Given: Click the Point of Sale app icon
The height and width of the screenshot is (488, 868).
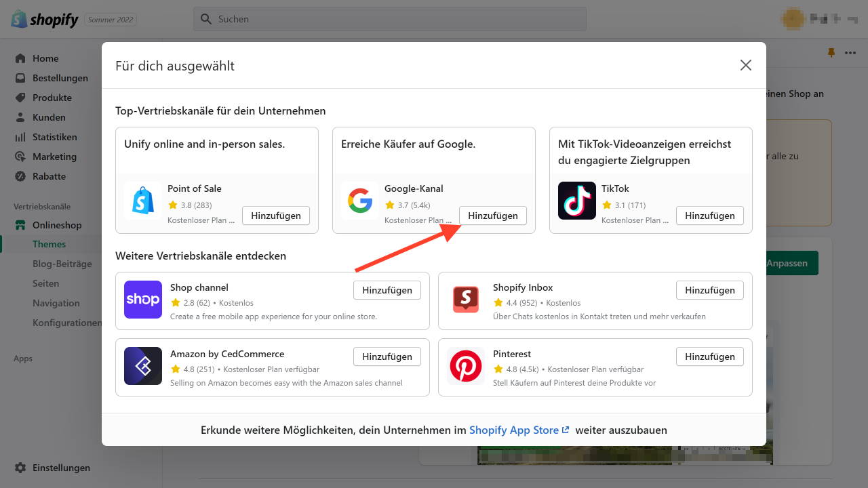Looking at the screenshot, I should pos(143,201).
